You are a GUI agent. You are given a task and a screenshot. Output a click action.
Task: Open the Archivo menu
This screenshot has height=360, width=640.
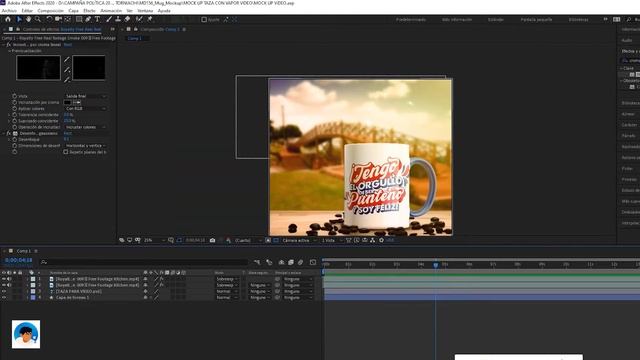pyautogui.click(x=9, y=11)
